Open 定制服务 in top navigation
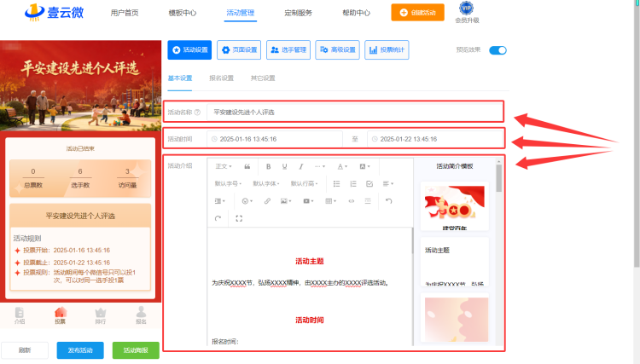 tap(299, 13)
